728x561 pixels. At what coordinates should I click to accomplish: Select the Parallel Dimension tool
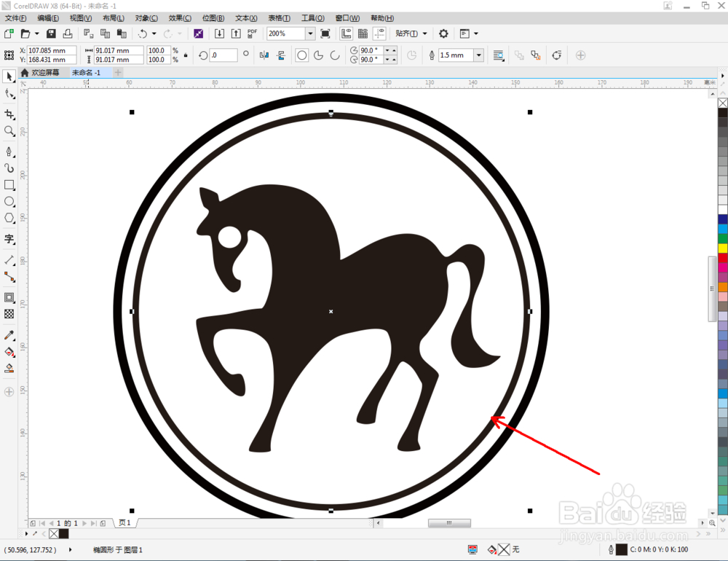9,260
